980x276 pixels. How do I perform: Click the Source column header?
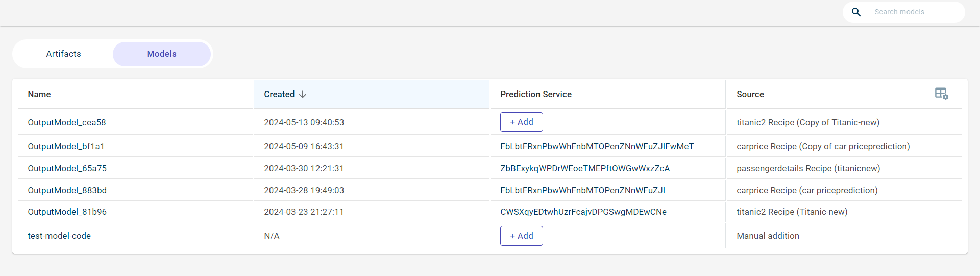click(750, 94)
